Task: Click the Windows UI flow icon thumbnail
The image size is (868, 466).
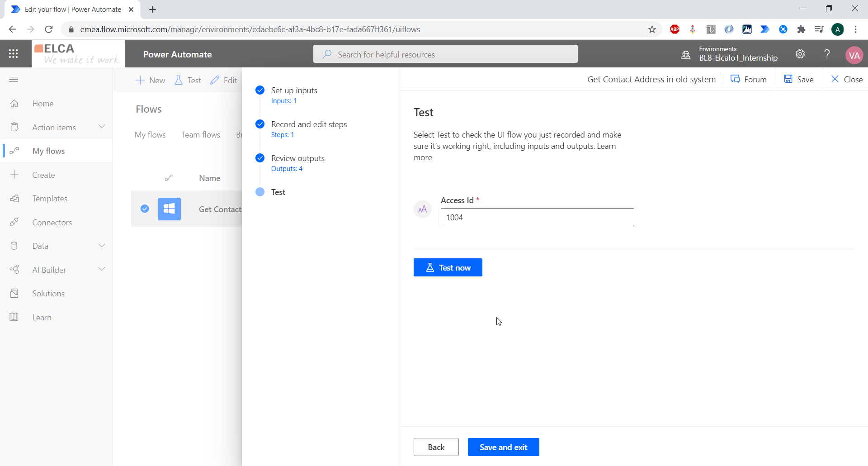Action: [170, 209]
